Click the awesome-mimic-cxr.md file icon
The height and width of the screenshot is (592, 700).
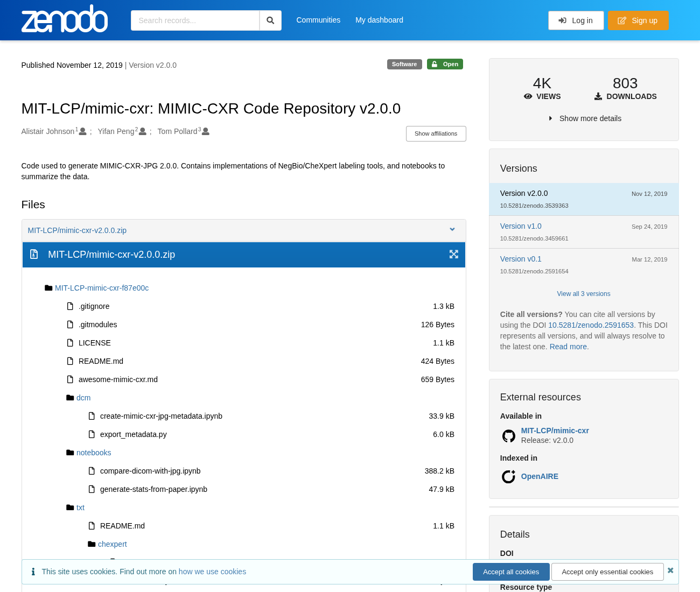[x=70, y=379]
